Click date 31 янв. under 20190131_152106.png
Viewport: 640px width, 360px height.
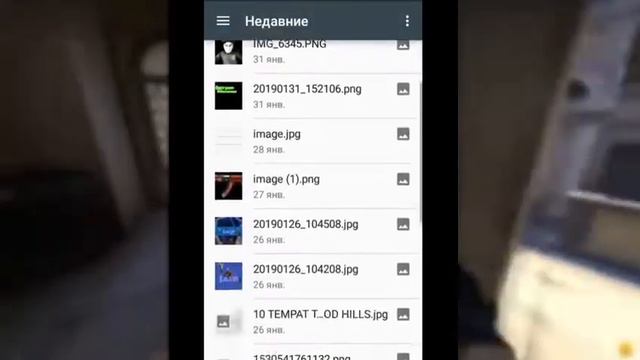269,104
